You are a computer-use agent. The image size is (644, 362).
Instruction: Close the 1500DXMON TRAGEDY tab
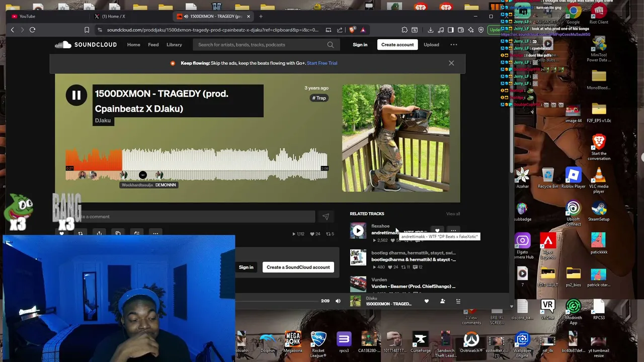pyautogui.click(x=248, y=17)
